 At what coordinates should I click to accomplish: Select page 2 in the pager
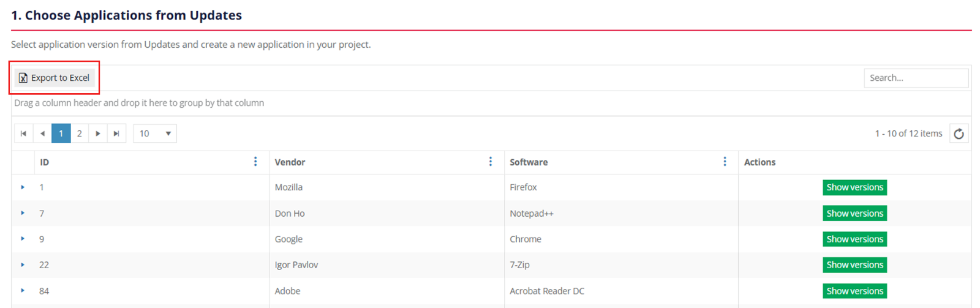(80, 133)
